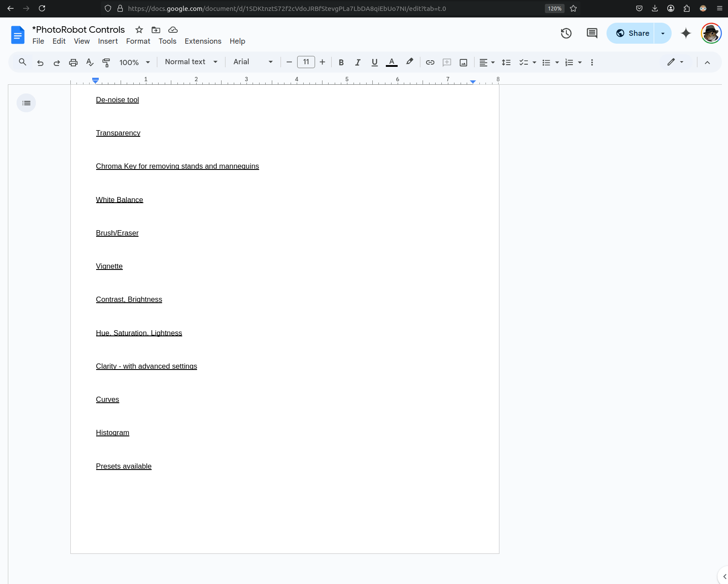
Task: Open the text color picker
Action: pyautogui.click(x=392, y=62)
